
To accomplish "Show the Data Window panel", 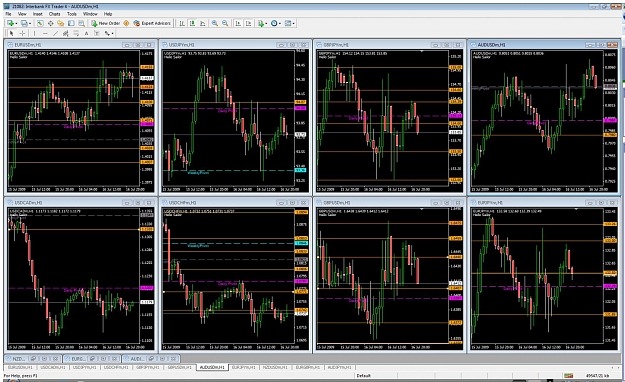I will coord(51,24).
